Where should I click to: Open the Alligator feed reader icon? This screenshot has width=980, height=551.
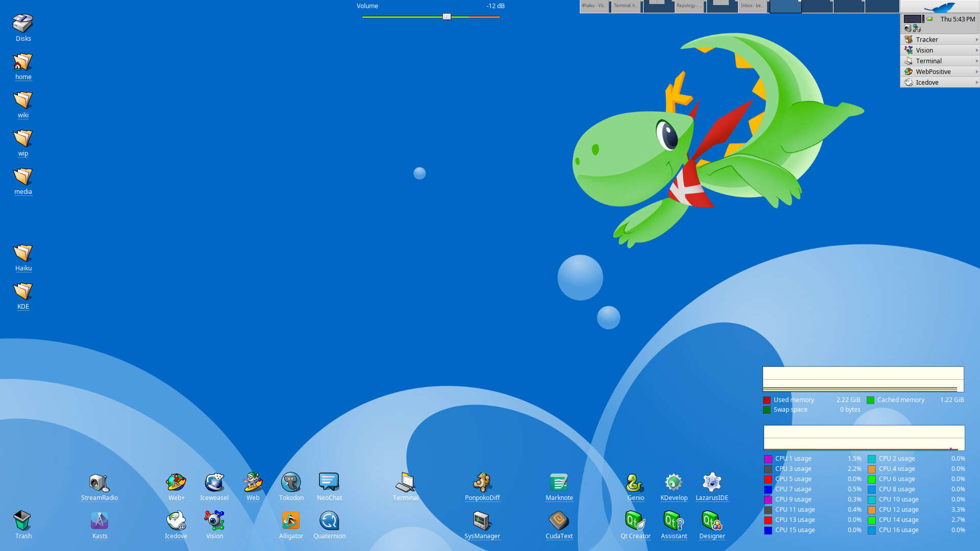tap(291, 521)
